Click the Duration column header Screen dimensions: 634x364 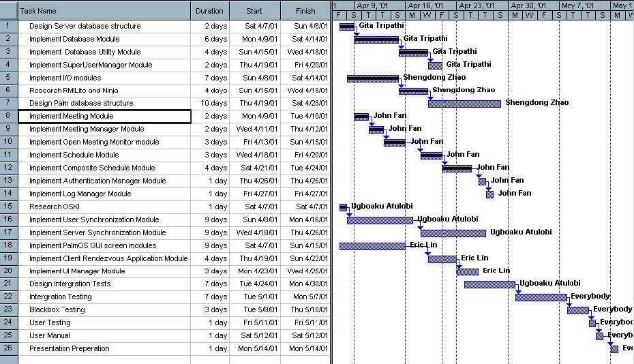209,11
